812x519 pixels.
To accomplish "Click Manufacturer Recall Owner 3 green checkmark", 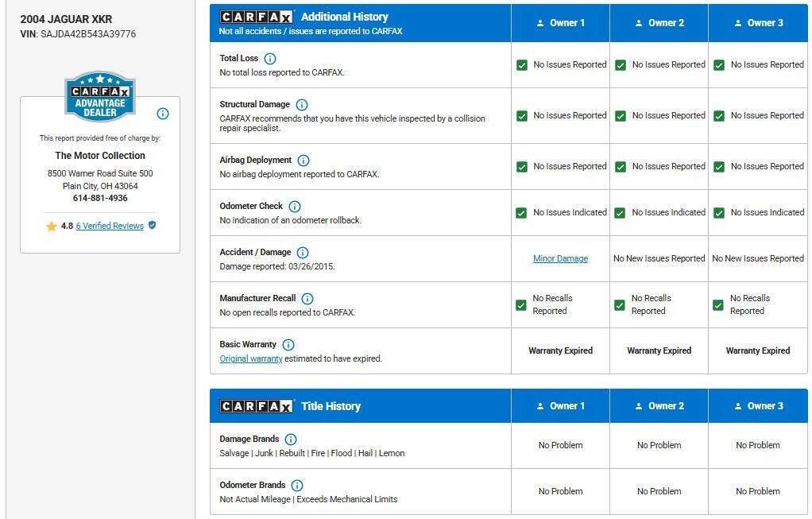I will (717, 305).
